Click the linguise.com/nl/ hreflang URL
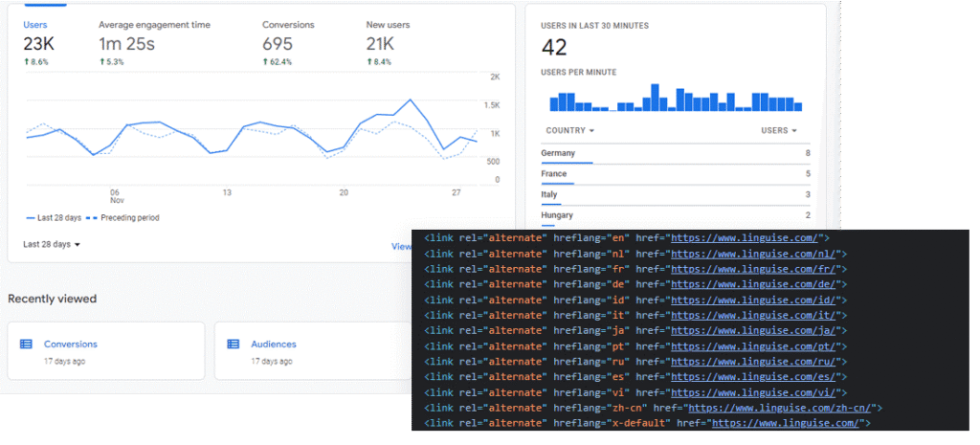This screenshot has width=980, height=445. [x=755, y=254]
